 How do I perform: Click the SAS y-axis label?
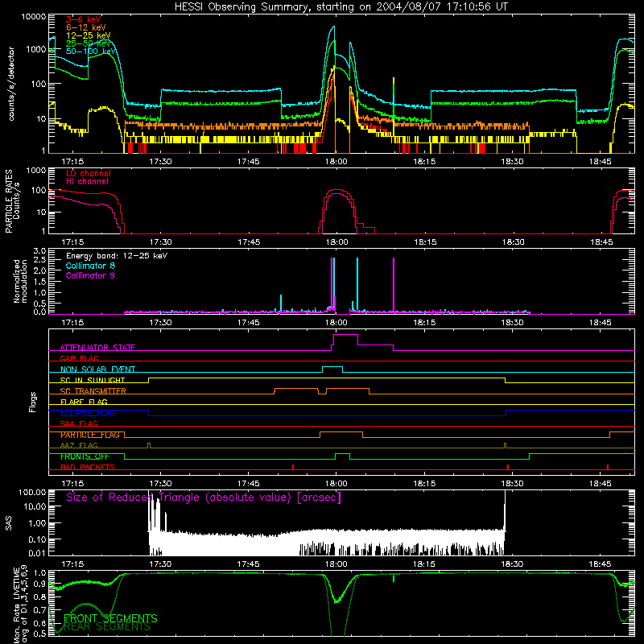(8, 524)
